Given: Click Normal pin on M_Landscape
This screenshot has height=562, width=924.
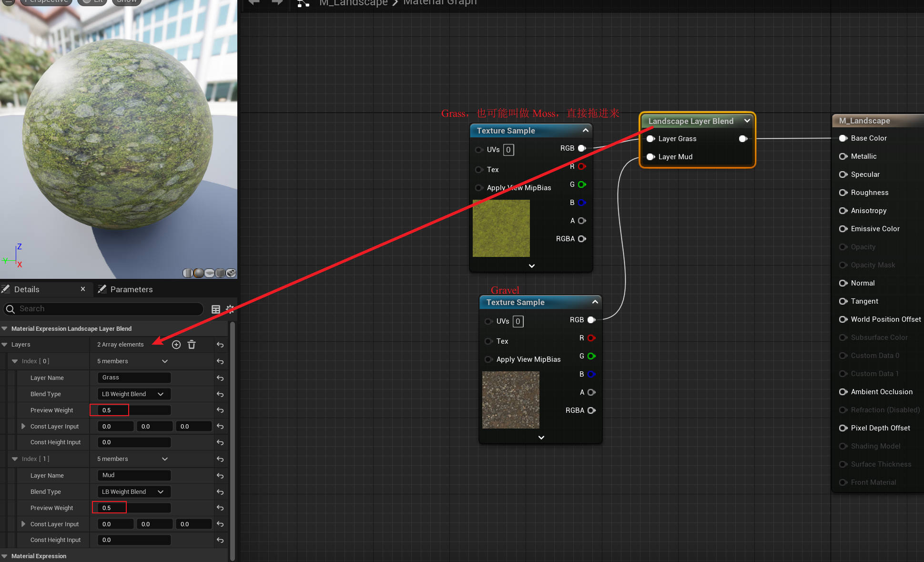Looking at the screenshot, I should coord(843,283).
